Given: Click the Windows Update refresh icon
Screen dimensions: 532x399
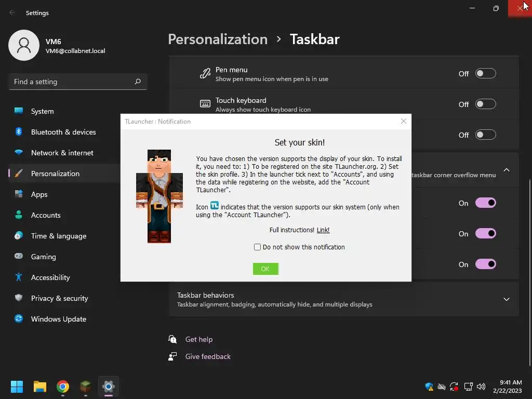Looking at the screenshot, I should [x=19, y=318].
